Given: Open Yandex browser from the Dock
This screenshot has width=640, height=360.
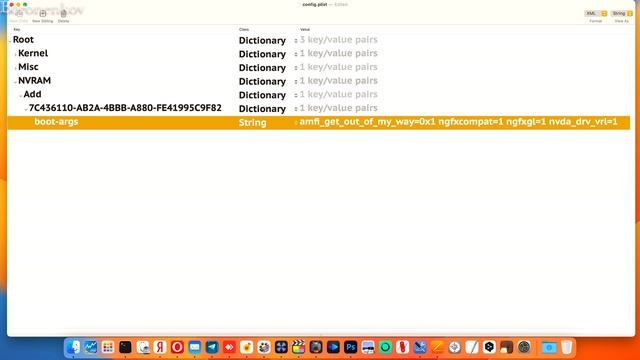Looking at the screenshot, I should coord(160,347).
